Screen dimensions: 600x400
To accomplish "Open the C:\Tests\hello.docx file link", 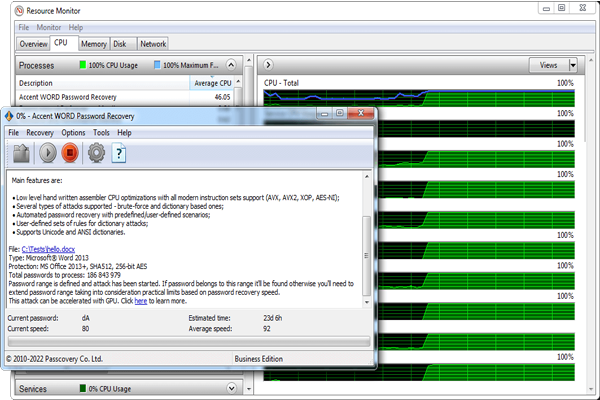I will pos(48,249).
